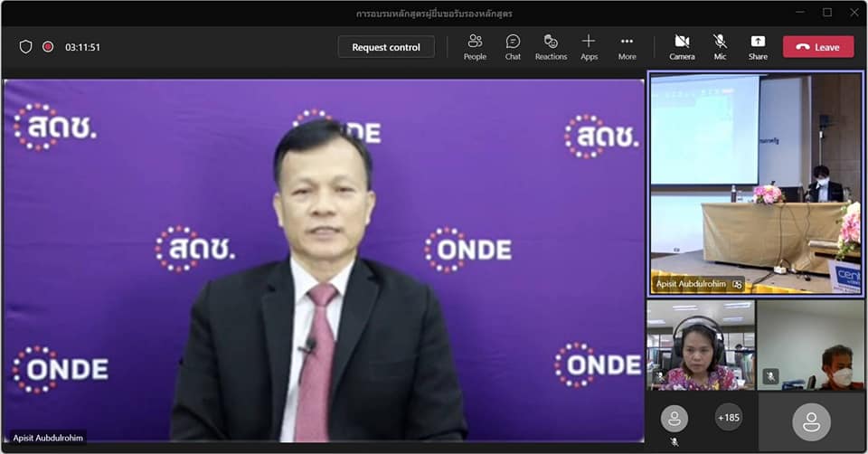Click the small muted avatar at bottom

tap(674, 420)
